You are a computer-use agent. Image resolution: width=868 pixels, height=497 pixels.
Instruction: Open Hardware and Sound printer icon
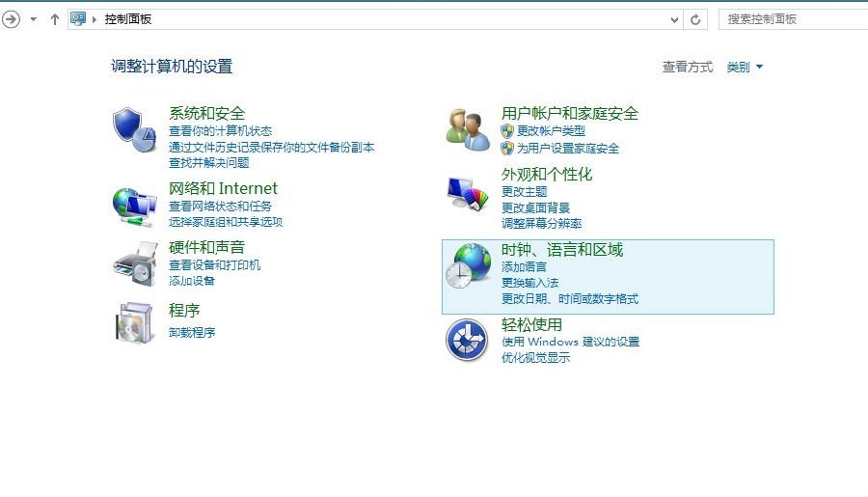136,263
